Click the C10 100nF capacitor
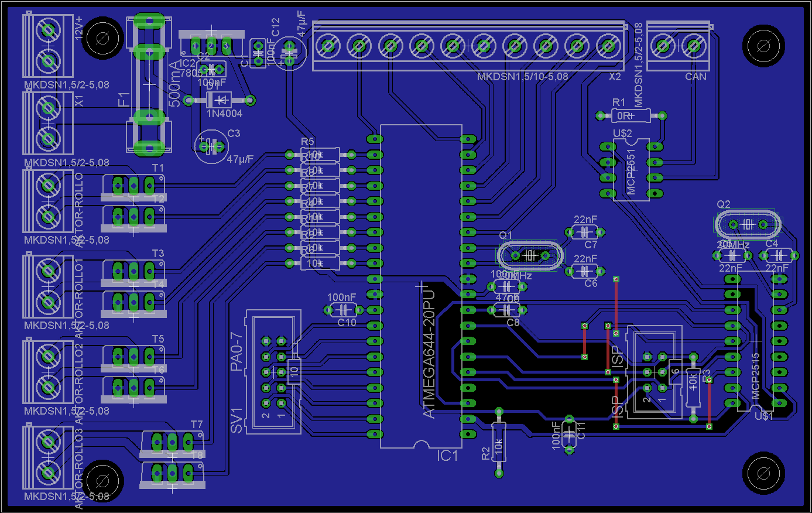 coord(344,310)
